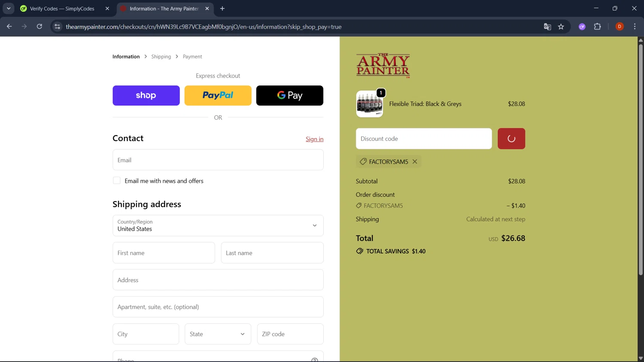The height and width of the screenshot is (362, 644).
Task: Pay with PayPal express checkout
Action: (x=218, y=95)
